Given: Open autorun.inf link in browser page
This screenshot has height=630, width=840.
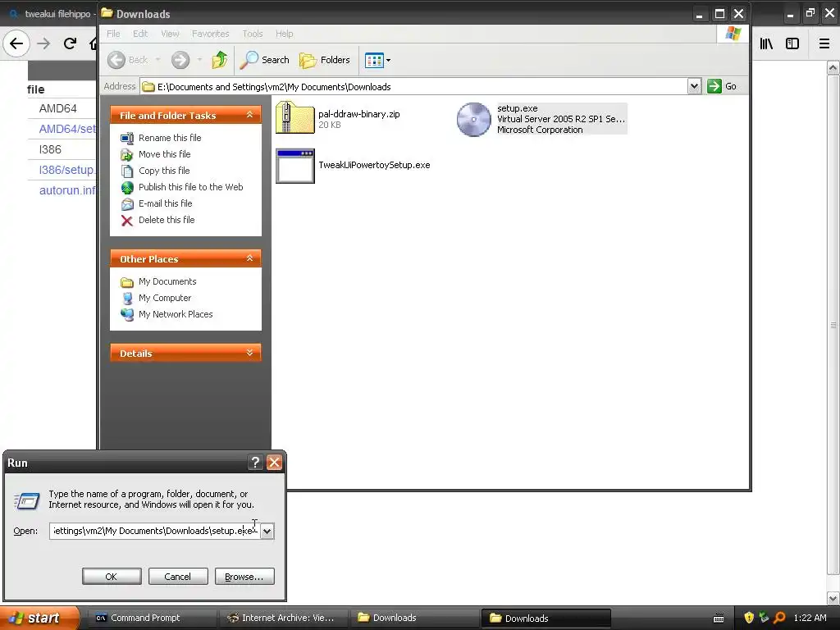Looking at the screenshot, I should (67, 190).
